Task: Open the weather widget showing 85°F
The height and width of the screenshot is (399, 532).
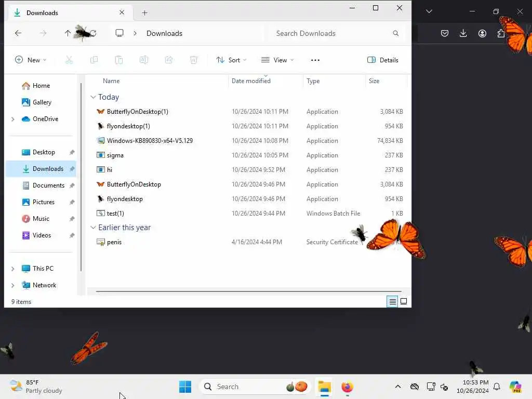Action: coord(36,387)
